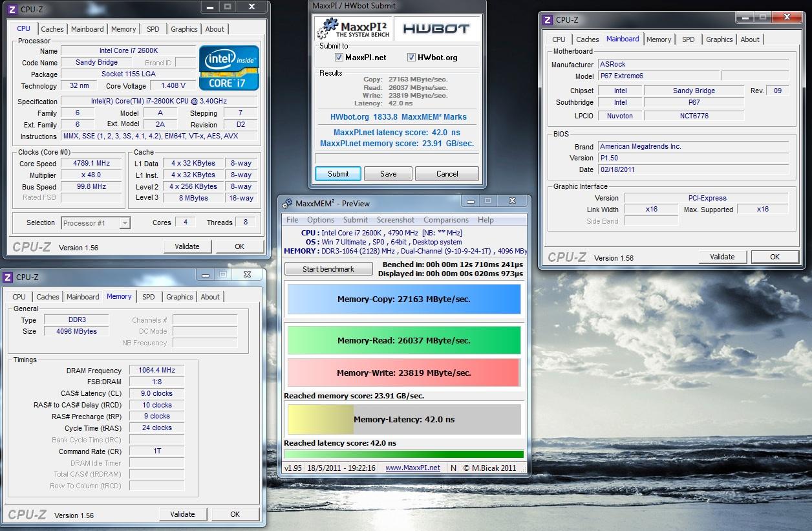Click CPU-Z icon in Mainboard window title
Viewport: 812px width, 531px height.
pos(548,19)
